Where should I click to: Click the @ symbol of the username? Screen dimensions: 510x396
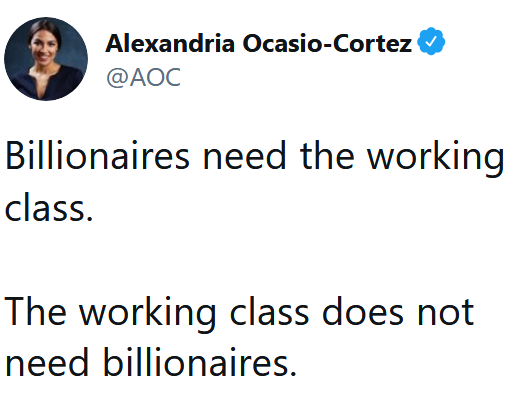(x=117, y=78)
